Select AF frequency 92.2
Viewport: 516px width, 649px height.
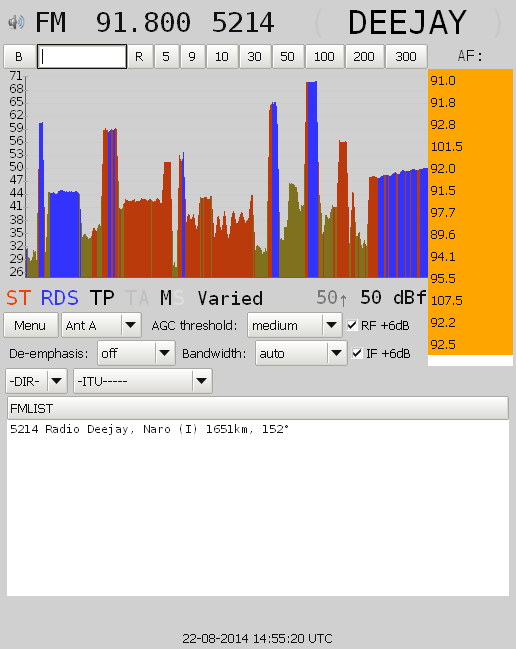pos(470,322)
